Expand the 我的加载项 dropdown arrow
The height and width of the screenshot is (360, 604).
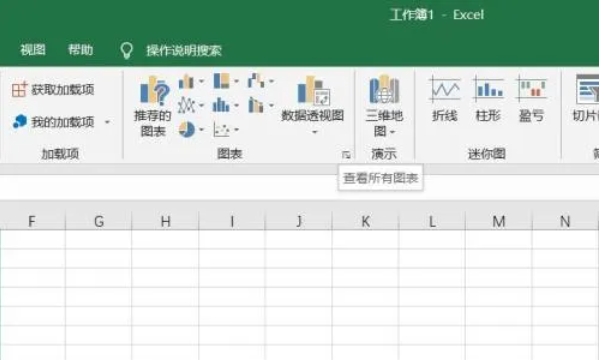[107, 122]
